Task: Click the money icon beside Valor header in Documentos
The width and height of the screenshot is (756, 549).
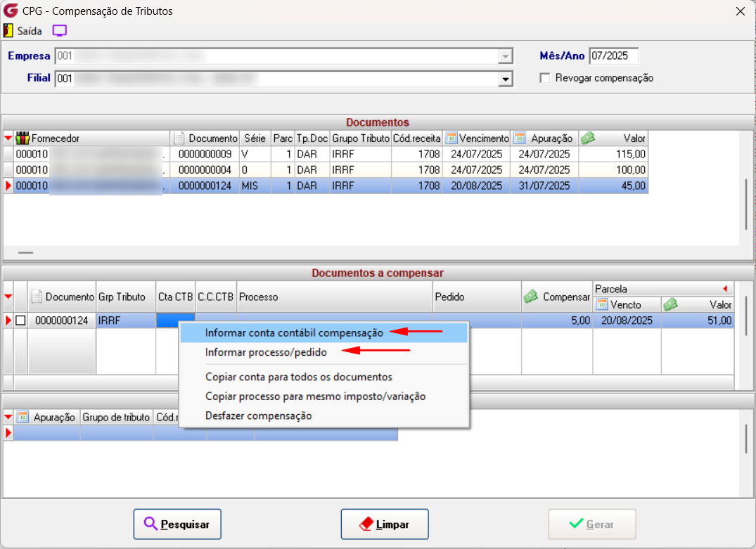Action: click(x=588, y=138)
